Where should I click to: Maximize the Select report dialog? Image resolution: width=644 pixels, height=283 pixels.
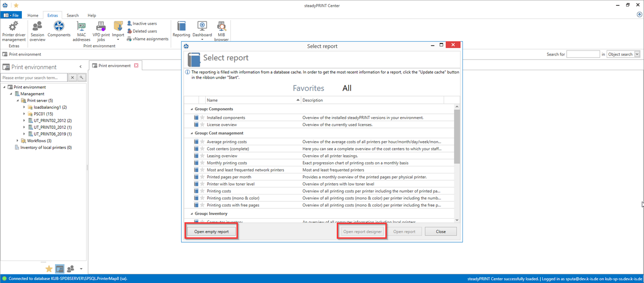[441, 45]
